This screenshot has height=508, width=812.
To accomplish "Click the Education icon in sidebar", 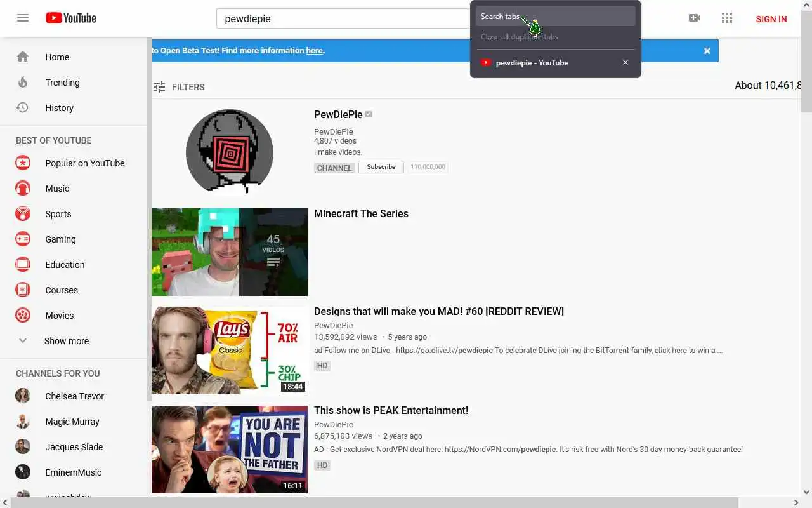I will point(23,264).
